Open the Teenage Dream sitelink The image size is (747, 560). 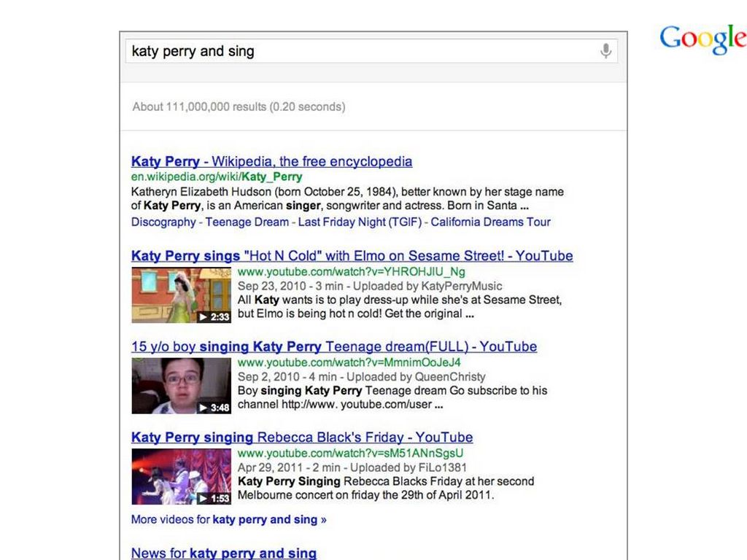tap(247, 222)
